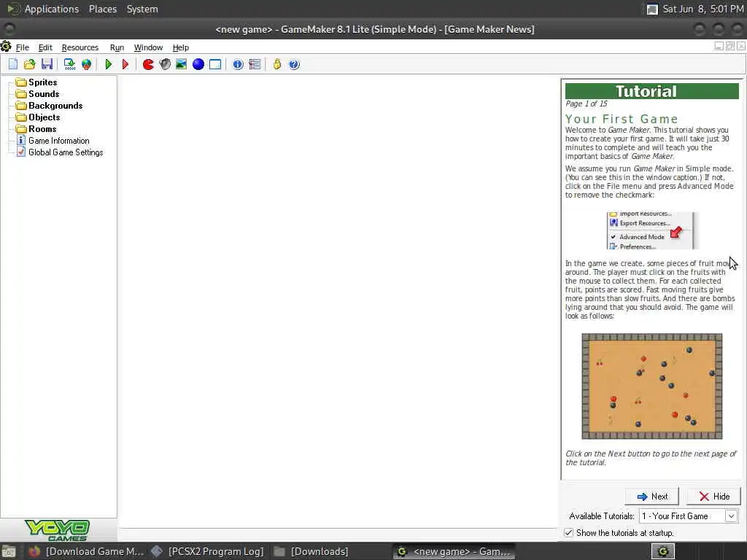Open game information via the blue info icon

[238, 64]
